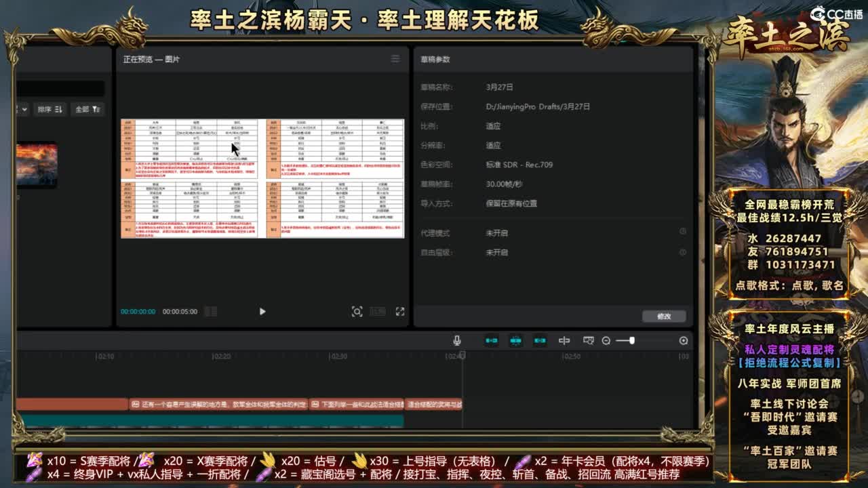Click the 未开启 value next to 代理模式
Screen dimensions: 868x488
tap(496, 232)
